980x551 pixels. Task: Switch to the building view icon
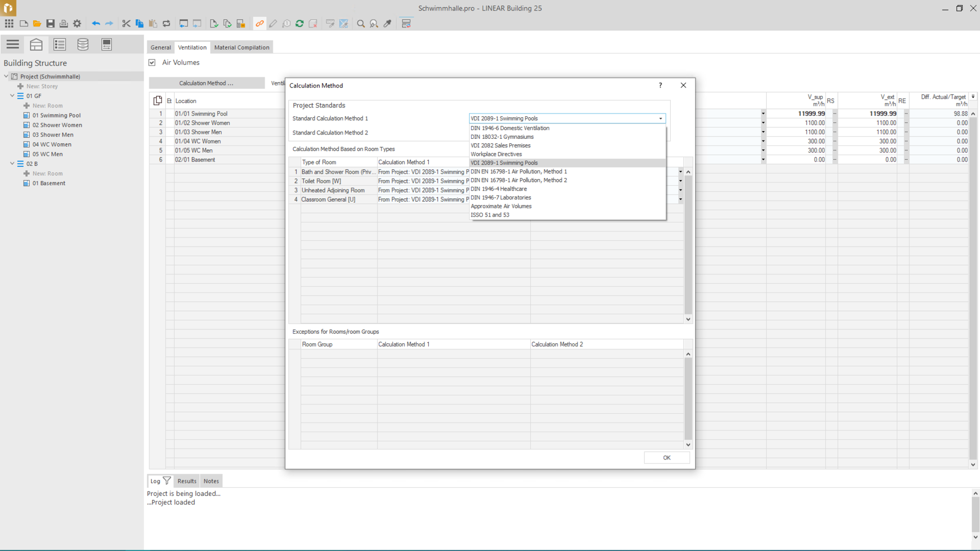pyautogui.click(x=36, y=44)
